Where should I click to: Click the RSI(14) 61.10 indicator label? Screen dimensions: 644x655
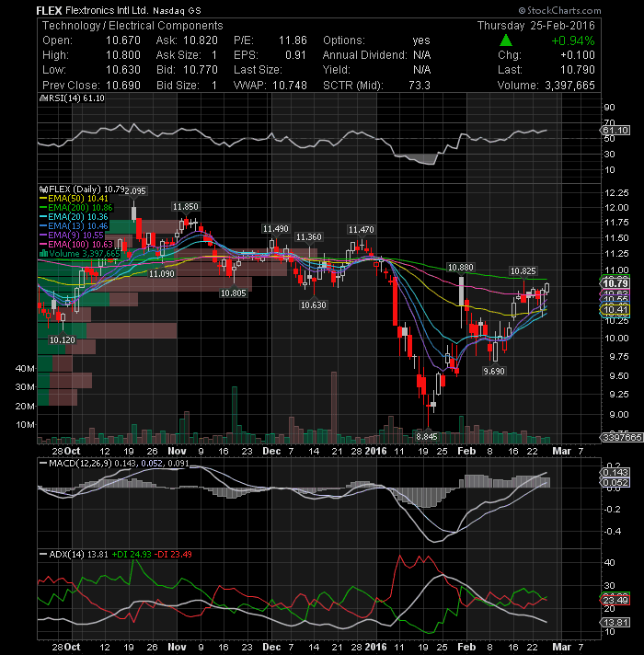point(76,98)
